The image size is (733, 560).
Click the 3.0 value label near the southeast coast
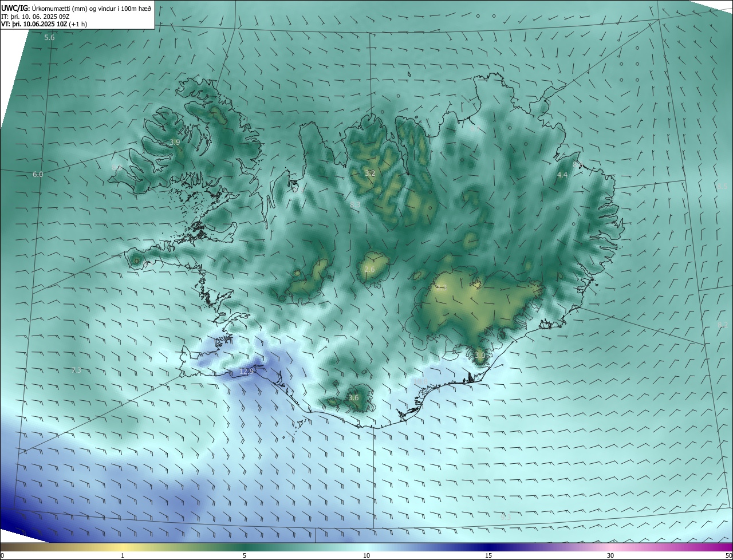click(480, 355)
